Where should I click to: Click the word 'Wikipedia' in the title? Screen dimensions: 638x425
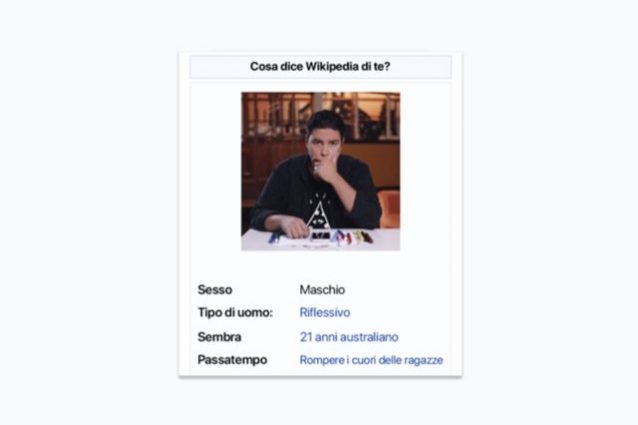tap(332, 66)
